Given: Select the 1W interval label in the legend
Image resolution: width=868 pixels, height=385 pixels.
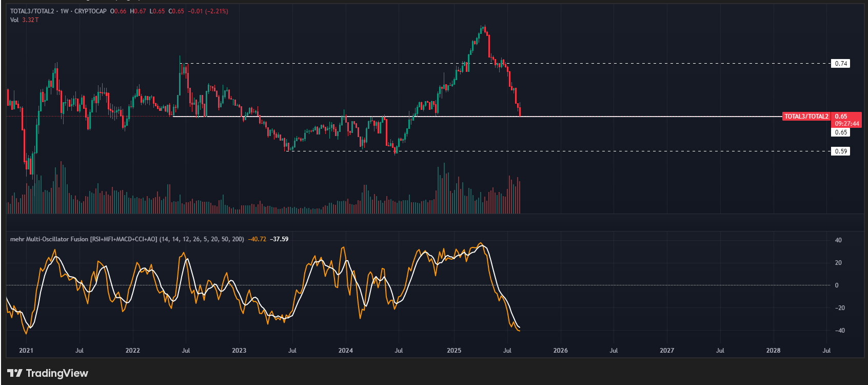Looking at the screenshot, I should click(64, 11).
